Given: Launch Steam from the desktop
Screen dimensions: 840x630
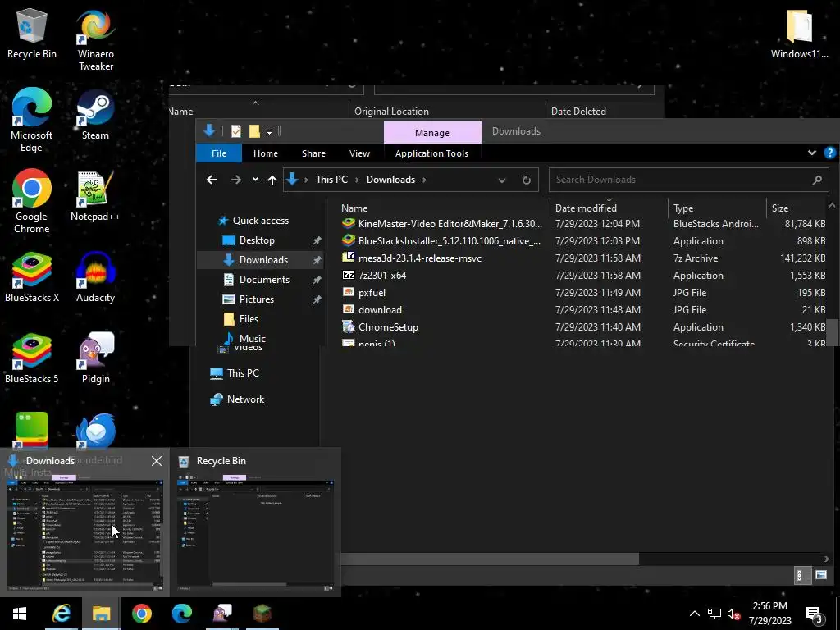Looking at the screenshot, I should click(x=95, y=116).
